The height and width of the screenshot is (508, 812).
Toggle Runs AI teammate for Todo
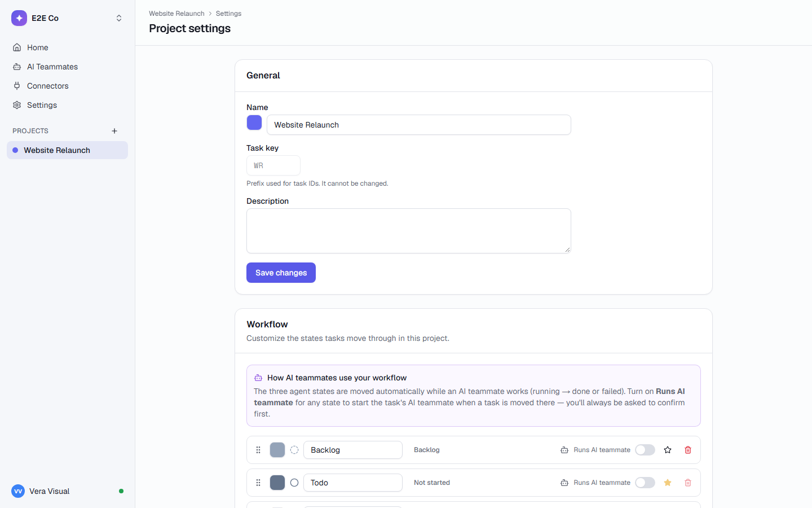point(645,483)
